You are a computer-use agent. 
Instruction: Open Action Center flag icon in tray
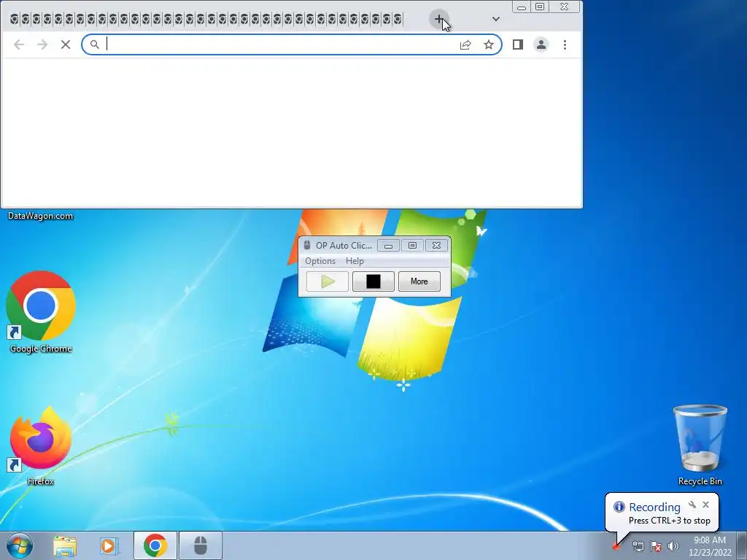pyautogui.click(x=656, y=546)
